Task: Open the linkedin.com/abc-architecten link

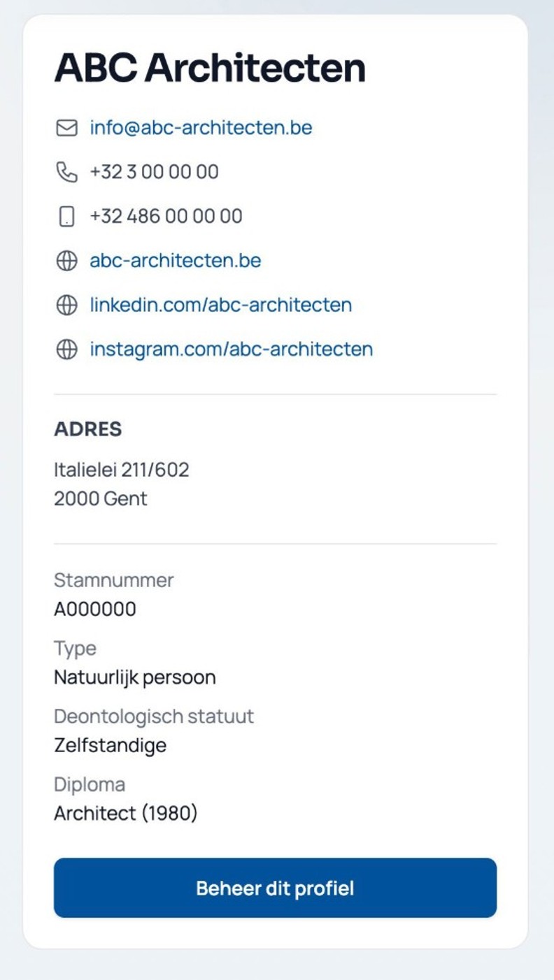Action: point(220,305)
